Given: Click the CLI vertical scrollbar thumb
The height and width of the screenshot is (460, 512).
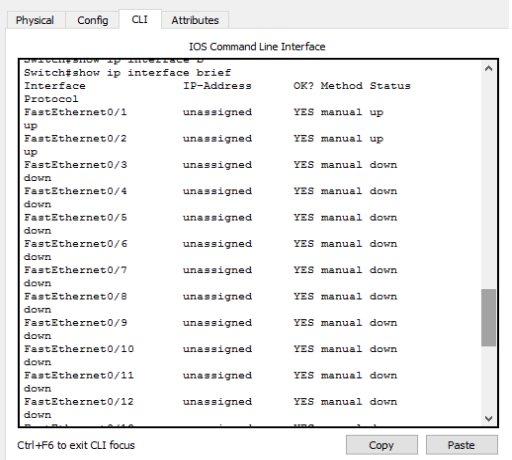Looking at the screenshot, I should click(489, 318).
